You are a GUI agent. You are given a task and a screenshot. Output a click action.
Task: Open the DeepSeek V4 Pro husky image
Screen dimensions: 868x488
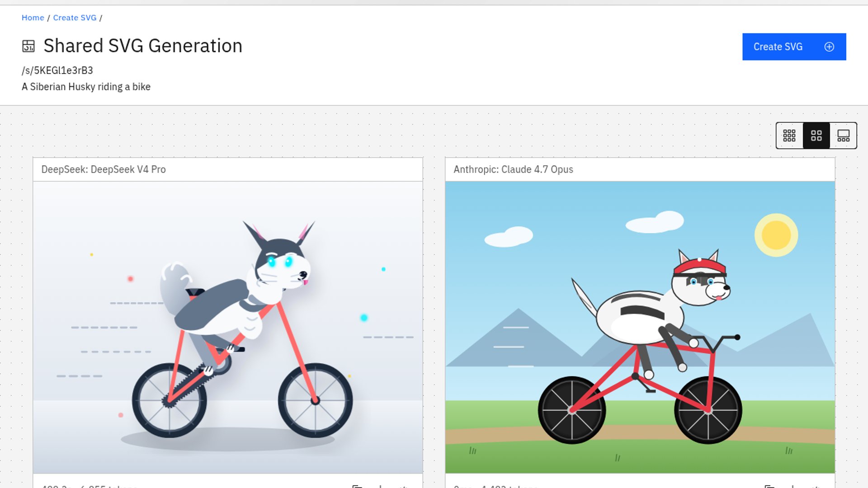click(228, 327)
